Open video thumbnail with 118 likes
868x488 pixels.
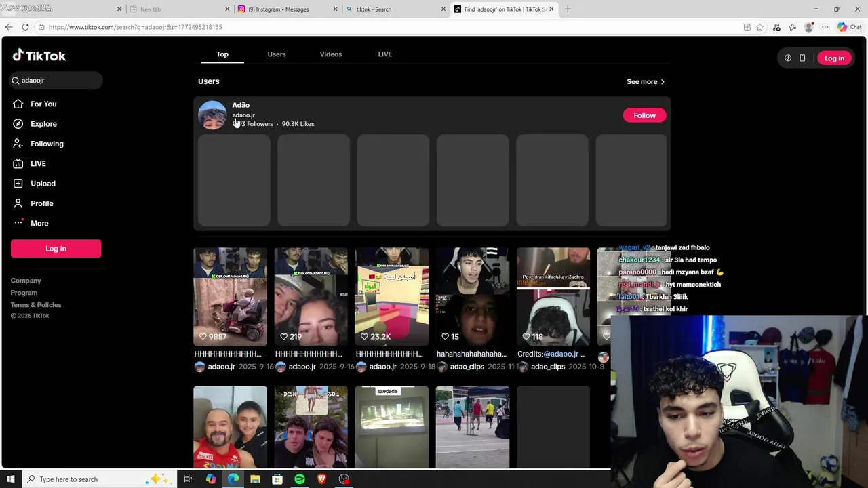[553, 297]
